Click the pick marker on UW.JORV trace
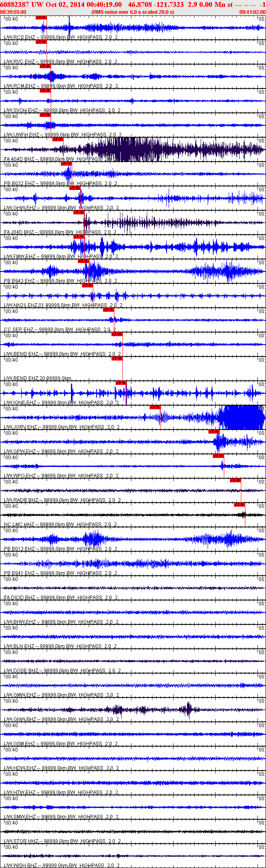 (155, 407)
